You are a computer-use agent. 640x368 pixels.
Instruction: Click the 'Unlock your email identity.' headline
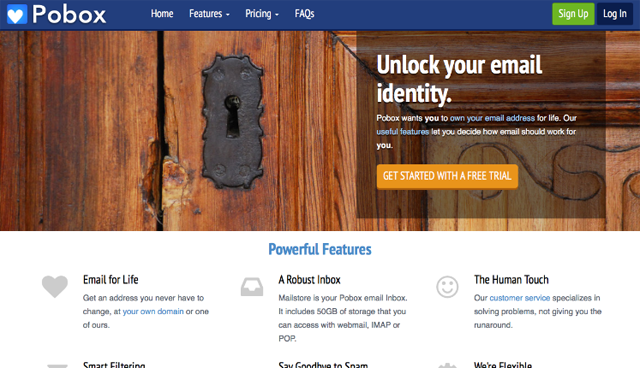click(x=459, y=79)
